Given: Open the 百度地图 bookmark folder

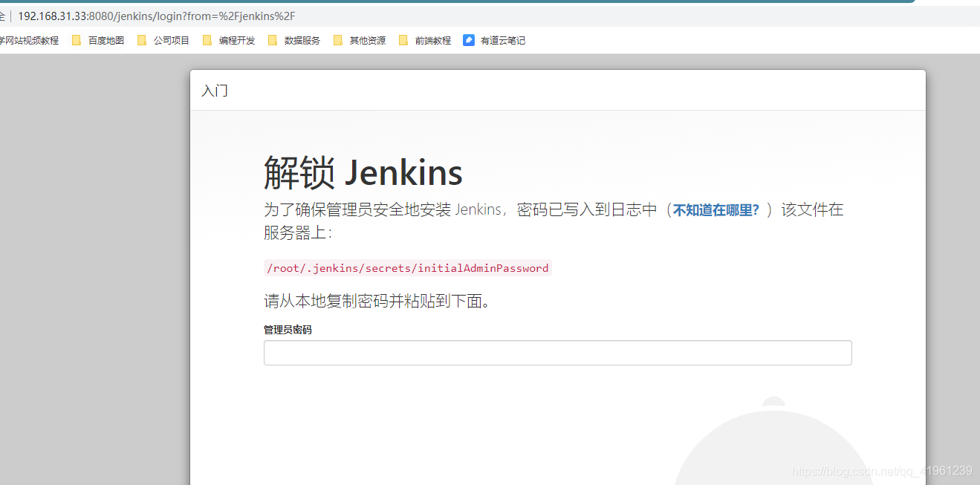Looking at the screenshot, I should 98,41.
